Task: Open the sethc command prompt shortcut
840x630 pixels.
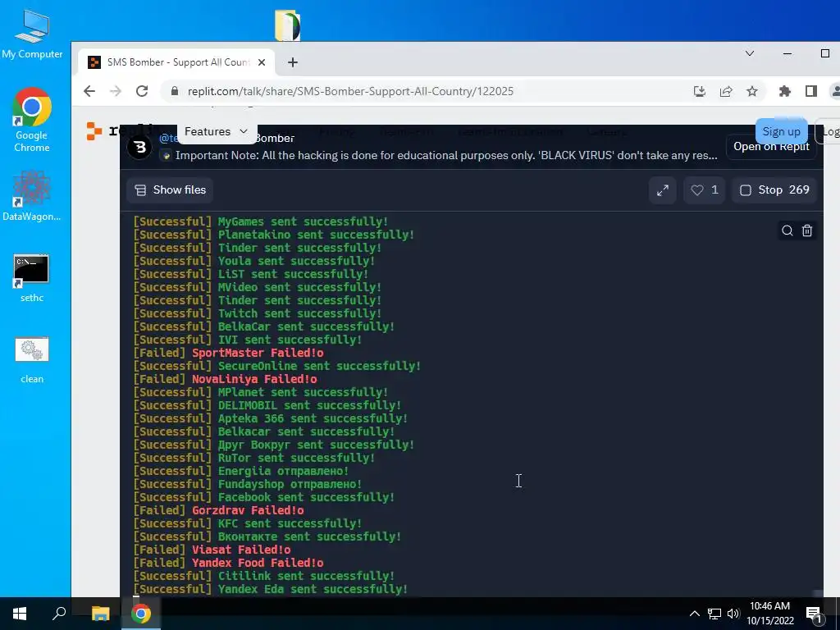Action: click(32, 278)
